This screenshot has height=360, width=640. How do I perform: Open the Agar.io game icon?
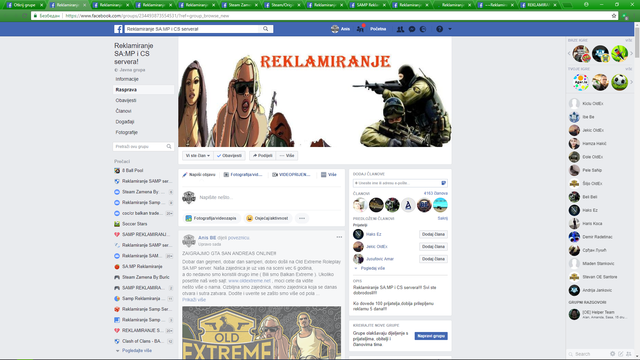(580, 82)
